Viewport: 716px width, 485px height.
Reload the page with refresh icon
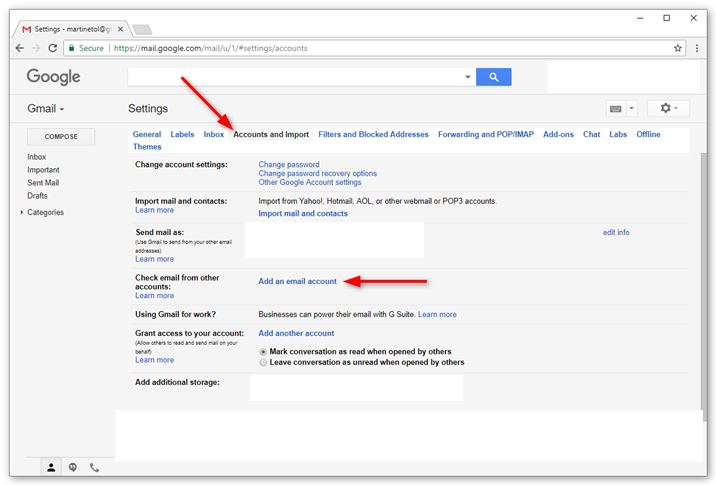53,48
